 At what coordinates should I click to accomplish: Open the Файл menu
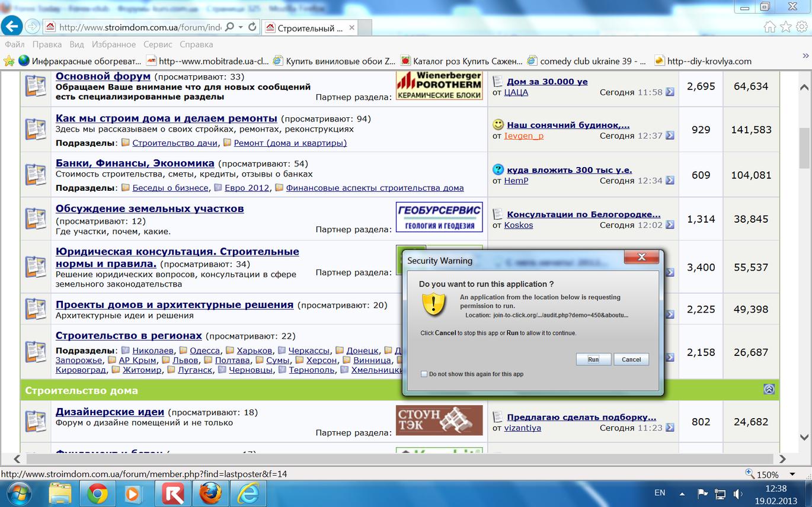(x=15, y=44)
